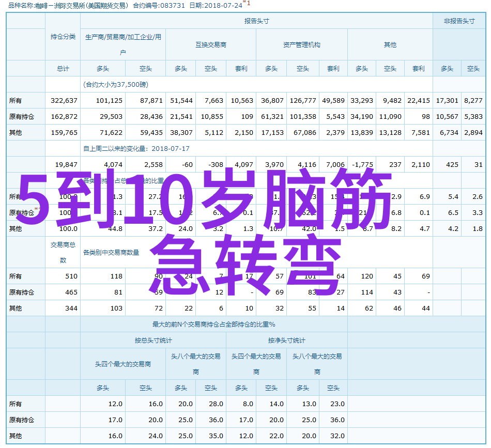Viewport: 491px width, 448px height.
Task: Click the 总计 column header
Action: [63, 68]
